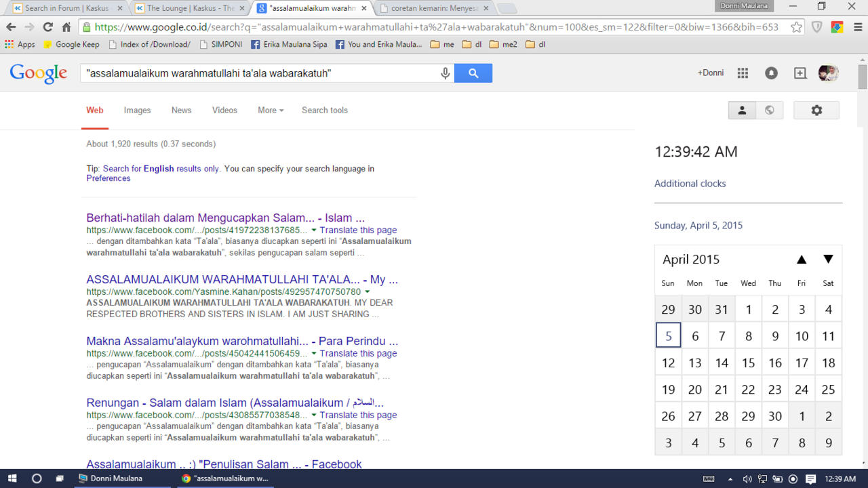
Task: Hide private results with globe toggle
Action: pos(769,110)
